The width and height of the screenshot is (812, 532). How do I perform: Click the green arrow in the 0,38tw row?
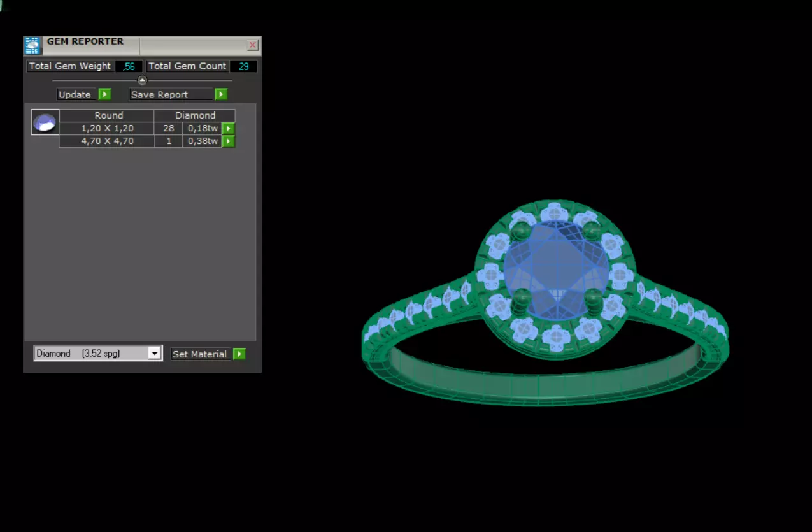228,141
